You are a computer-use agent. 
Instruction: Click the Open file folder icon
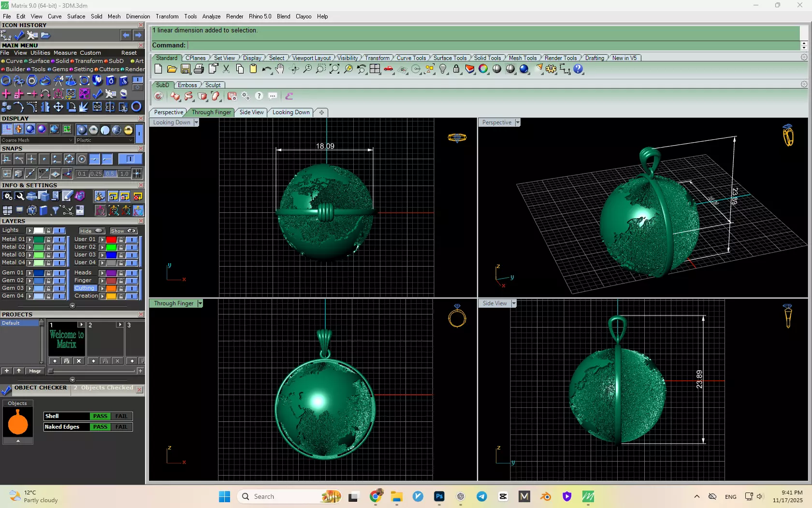[172, 69]
